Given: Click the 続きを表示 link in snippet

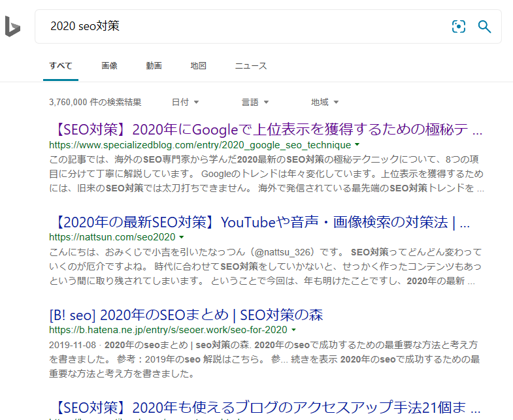Looking at the screenshot, I should [314, 359].
